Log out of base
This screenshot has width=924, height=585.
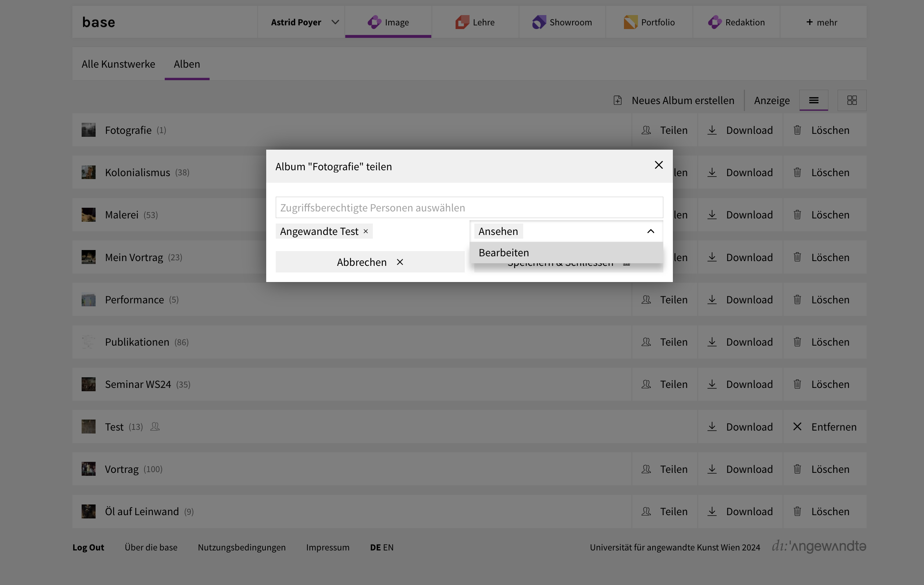pyautogui.click(x=88, y=547)
